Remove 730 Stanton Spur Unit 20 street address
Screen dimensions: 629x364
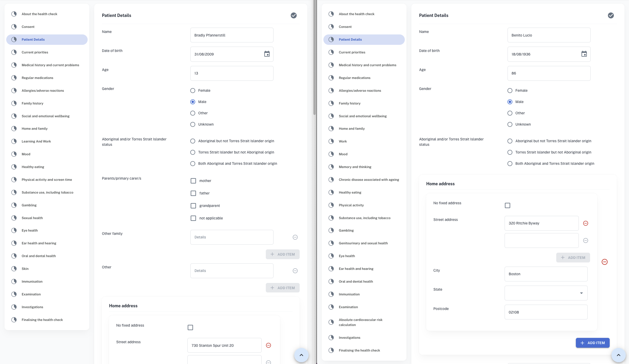(268, 345)
